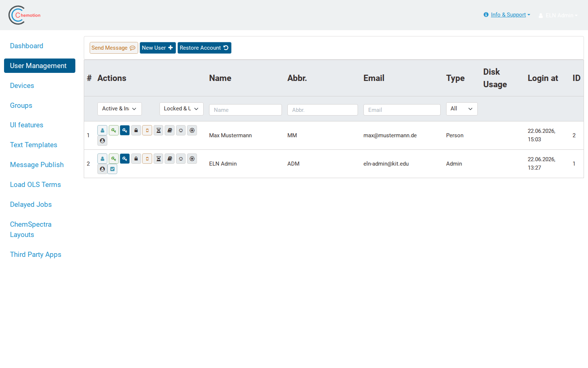Toggle checkmark button in ELN Admin row
The image size is (588, 368).
coord(112,169)
